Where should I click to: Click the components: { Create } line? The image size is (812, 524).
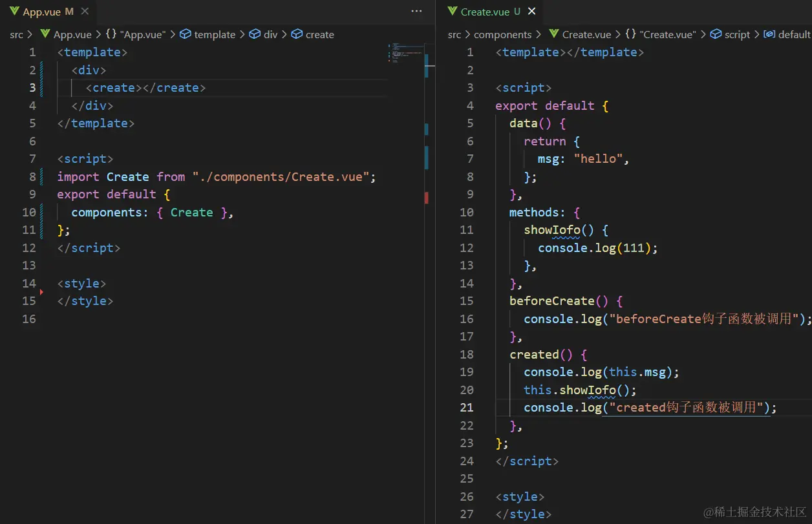pyautogui.click(x=152, y=212)
